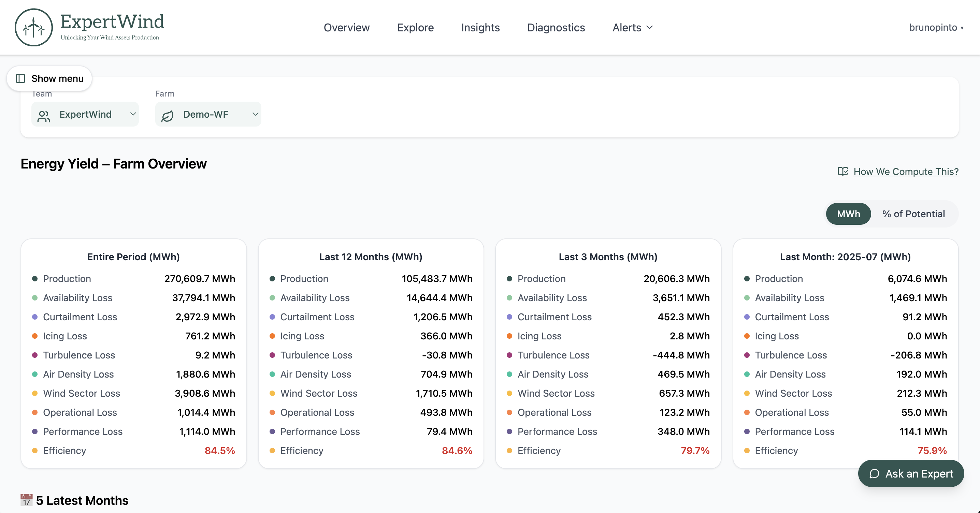Click the team people icon
The width and height of the screenshot is (980, 513).
tap(44, 116)
